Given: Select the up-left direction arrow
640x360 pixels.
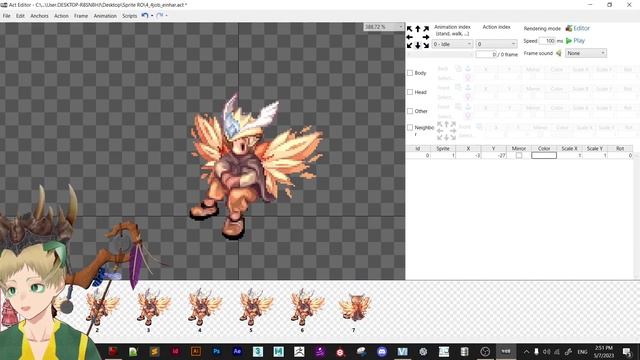Looking at the screenshot, I should point(409,29).
